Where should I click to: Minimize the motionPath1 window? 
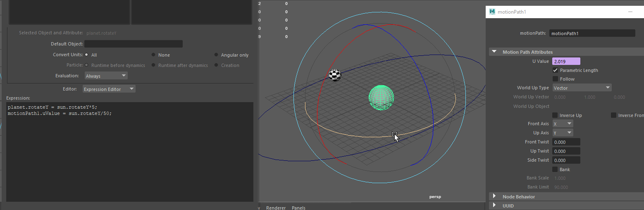[630, 12]
